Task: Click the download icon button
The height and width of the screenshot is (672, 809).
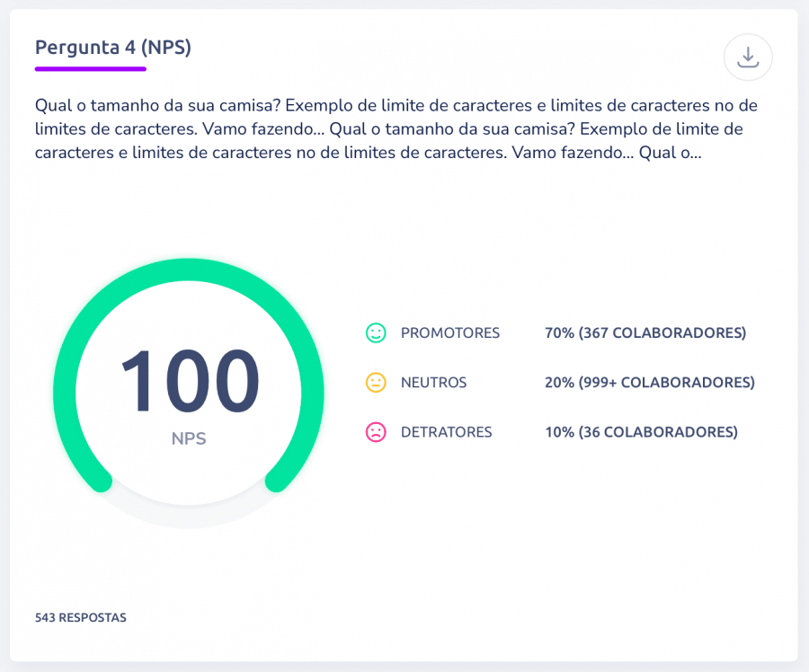Action: (748, 57)
